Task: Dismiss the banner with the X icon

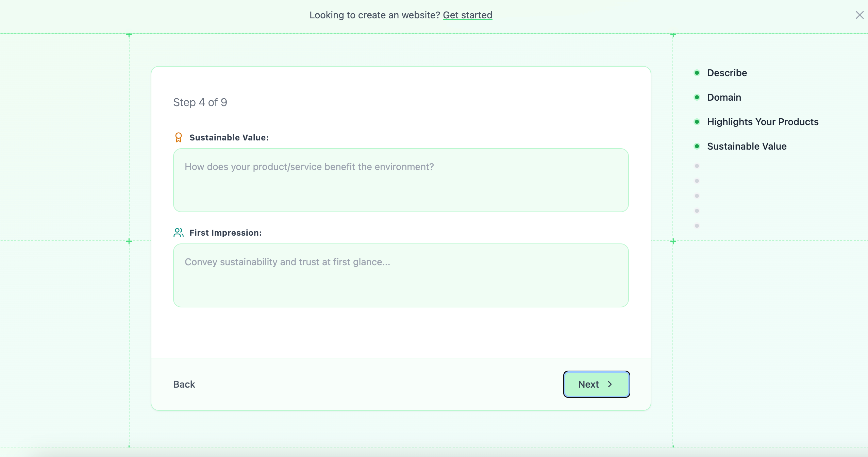Action: click(x=859, y=15)
